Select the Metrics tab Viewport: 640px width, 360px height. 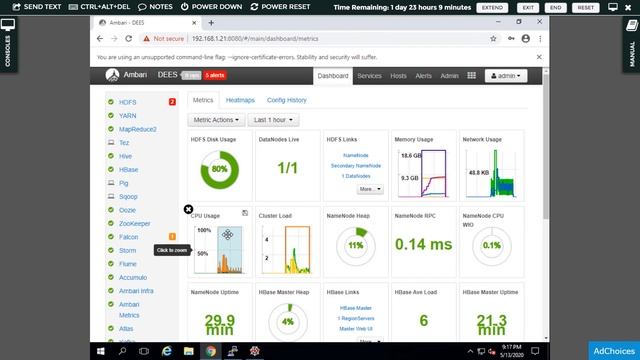click(203, 100)
